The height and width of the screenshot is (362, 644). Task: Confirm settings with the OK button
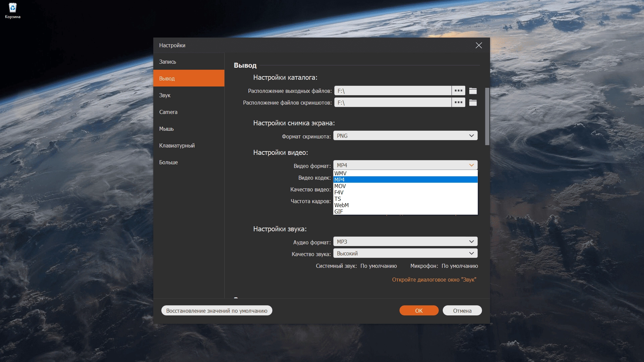click(419, 311)
